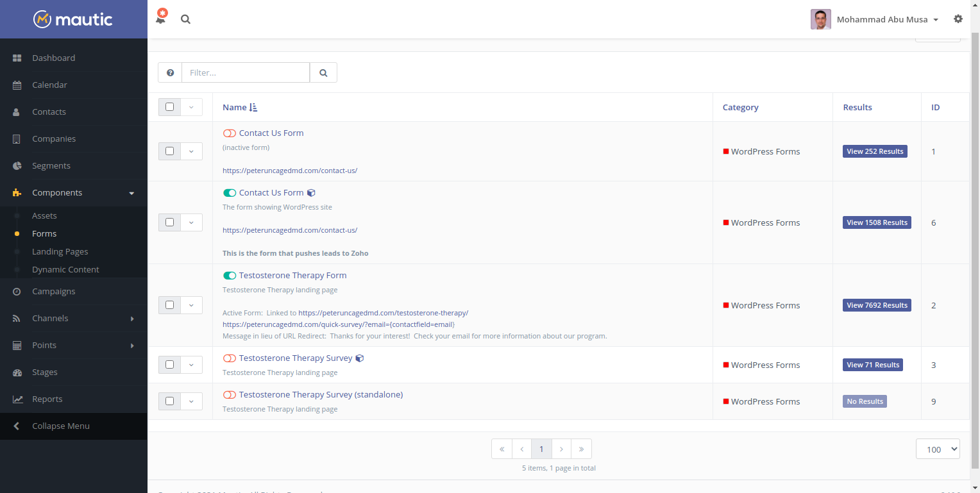The width and height of the screenshot is (980, 493).
Task: Open row actions dropdown for Testosterone Therapy Survey (standalone)
Action: coord(191,401)
